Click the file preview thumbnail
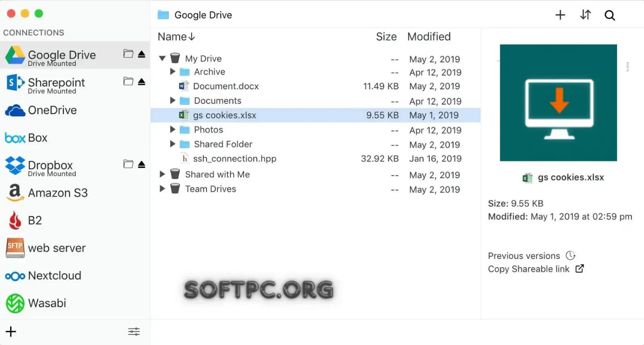This screenshot has width=644, height=345. coord(558,103)
